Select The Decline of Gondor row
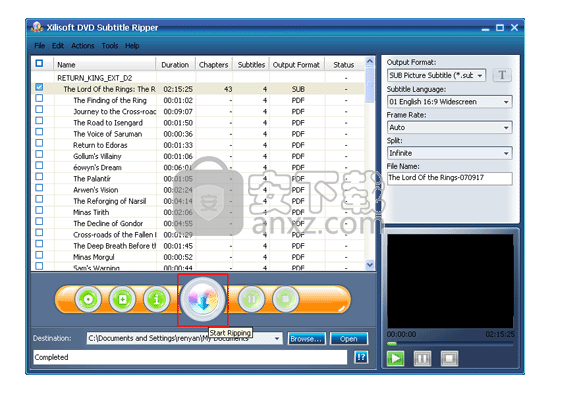 coord(198,223)
